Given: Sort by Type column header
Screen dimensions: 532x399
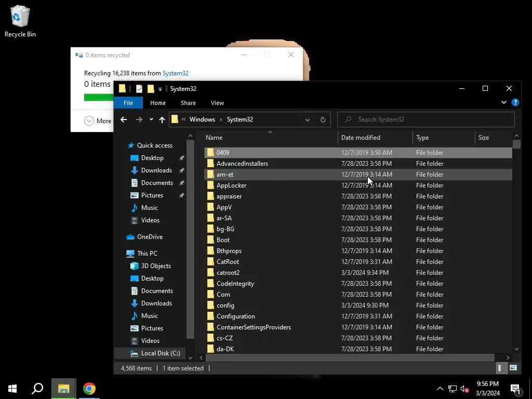Looking at the screenshot, I should click(444, 137).
